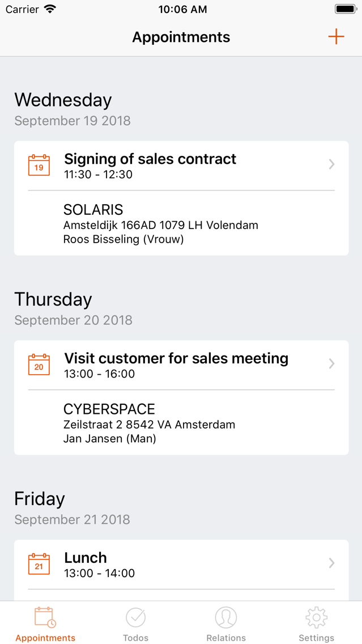The image size is (362, 644).
Task: Select the Lunch appointment card
Action: pyautogui.click(x=181, y=563)
